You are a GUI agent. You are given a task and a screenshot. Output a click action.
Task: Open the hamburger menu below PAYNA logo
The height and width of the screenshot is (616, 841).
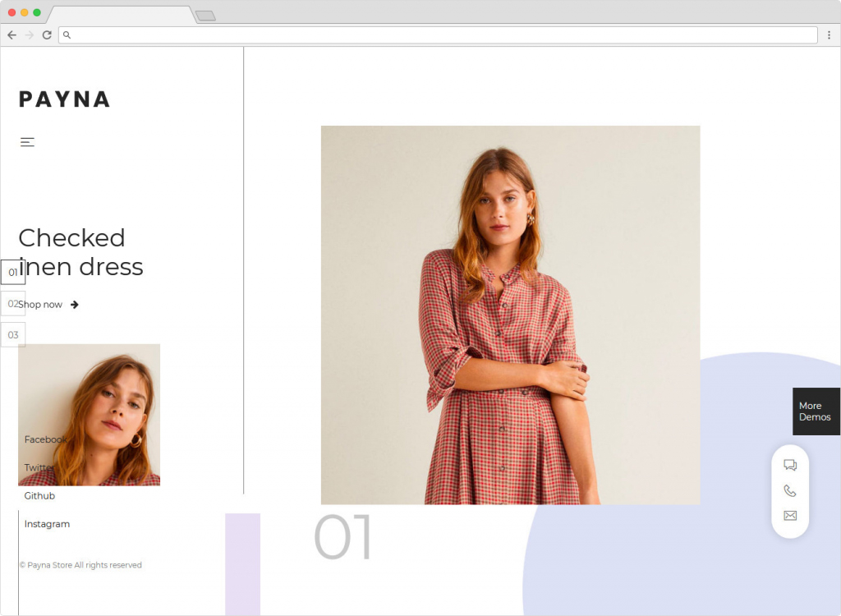(27, 142)
